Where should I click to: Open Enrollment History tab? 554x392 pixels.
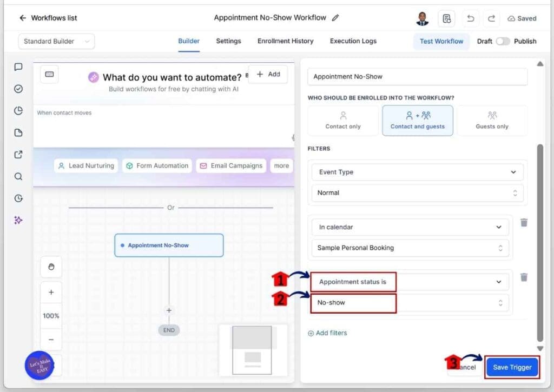286,41
